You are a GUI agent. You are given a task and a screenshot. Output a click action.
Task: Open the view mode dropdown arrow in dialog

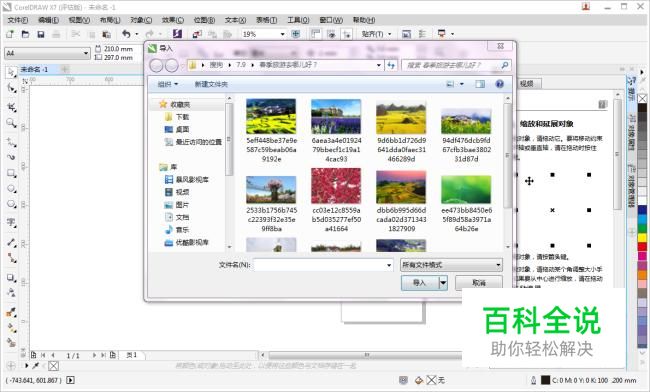[462, 84]
